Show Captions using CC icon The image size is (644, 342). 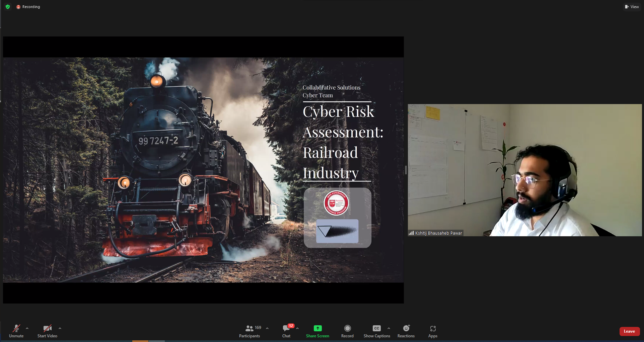pos(377,328)
